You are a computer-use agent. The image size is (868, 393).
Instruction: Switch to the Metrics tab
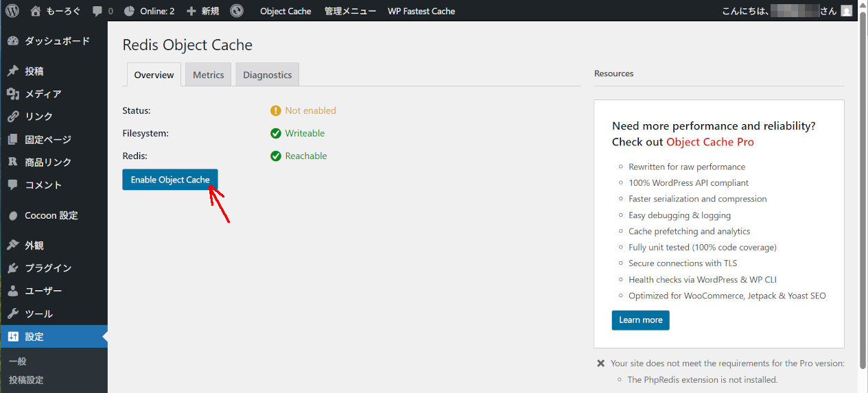[x=209, y=75]
